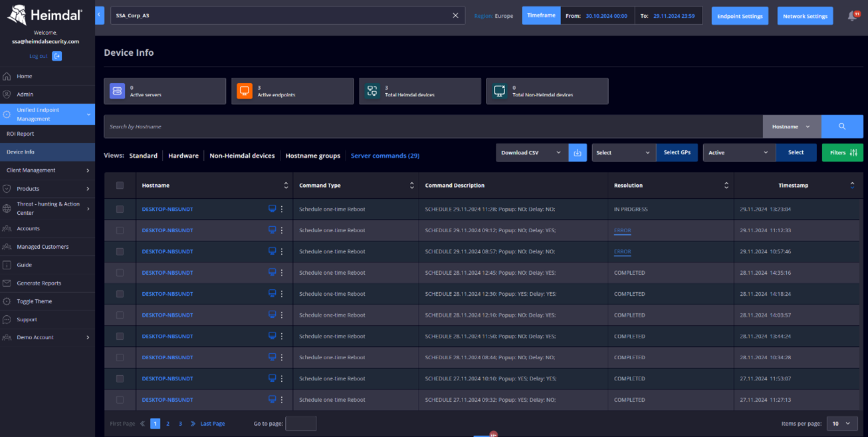Click the blue search magnifier button
This screenshot has width=868, height=437.
tap(842, 126)
